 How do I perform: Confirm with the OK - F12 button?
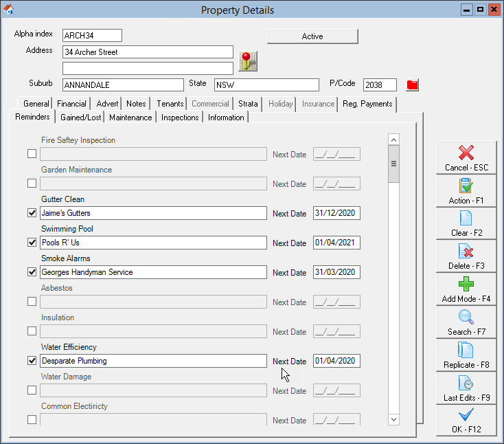(x=466, y=421)
